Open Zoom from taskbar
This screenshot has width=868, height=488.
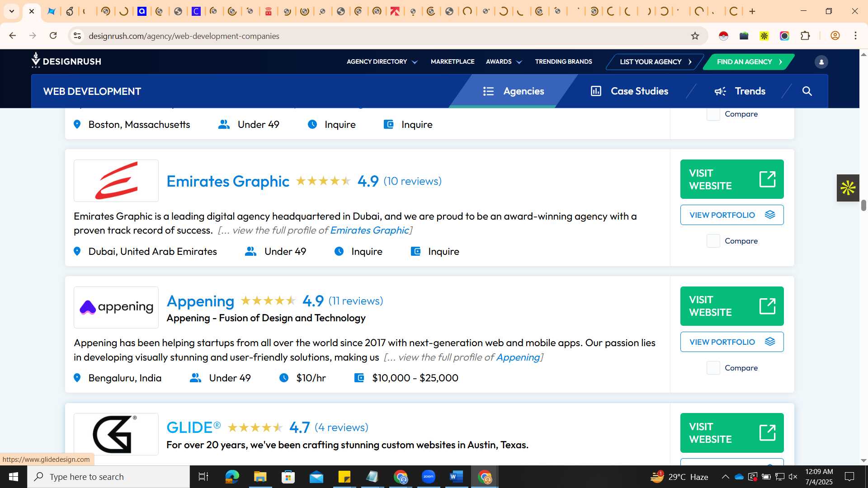click(x=428, y=477)
